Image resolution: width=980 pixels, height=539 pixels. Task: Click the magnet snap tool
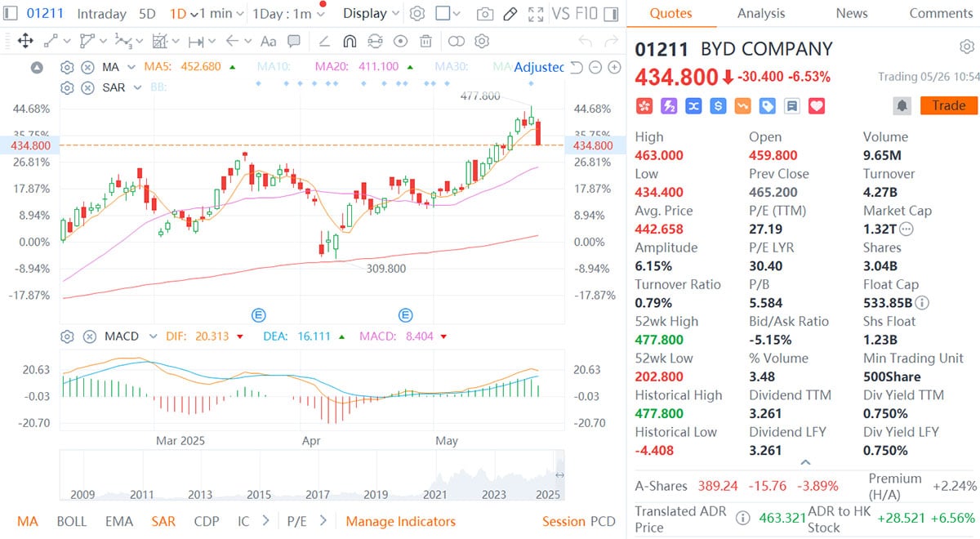click(350, 41)
